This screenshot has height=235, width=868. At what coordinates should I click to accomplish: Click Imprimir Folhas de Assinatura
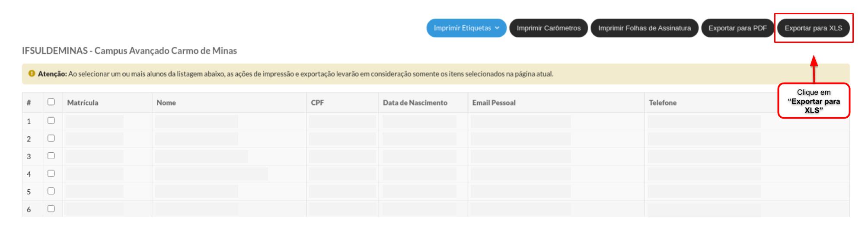pyautogui.click(x=644, y=28)
